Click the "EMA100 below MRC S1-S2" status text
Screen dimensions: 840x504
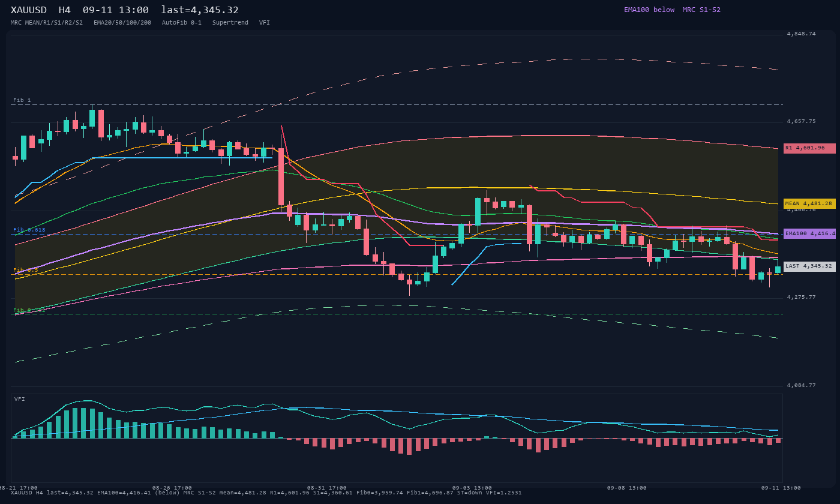(672, 10)
